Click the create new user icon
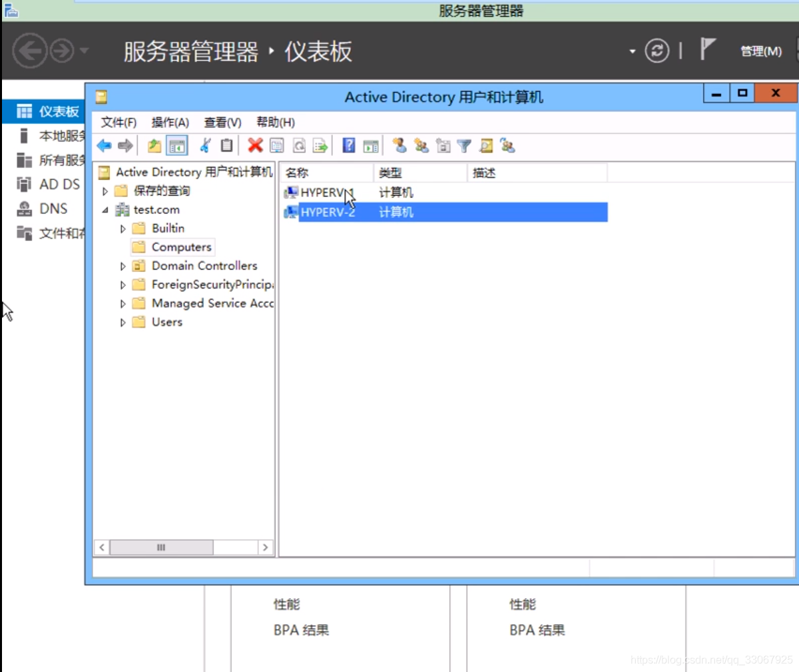This screenshot has height=672, width=799. coord(400,145)
